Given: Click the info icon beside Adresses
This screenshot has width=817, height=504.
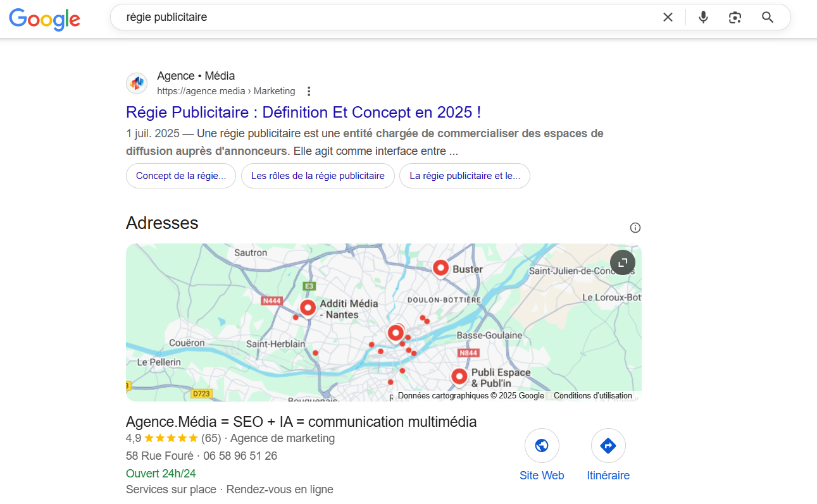Looking at the screenshot, I should click(635, 228).
